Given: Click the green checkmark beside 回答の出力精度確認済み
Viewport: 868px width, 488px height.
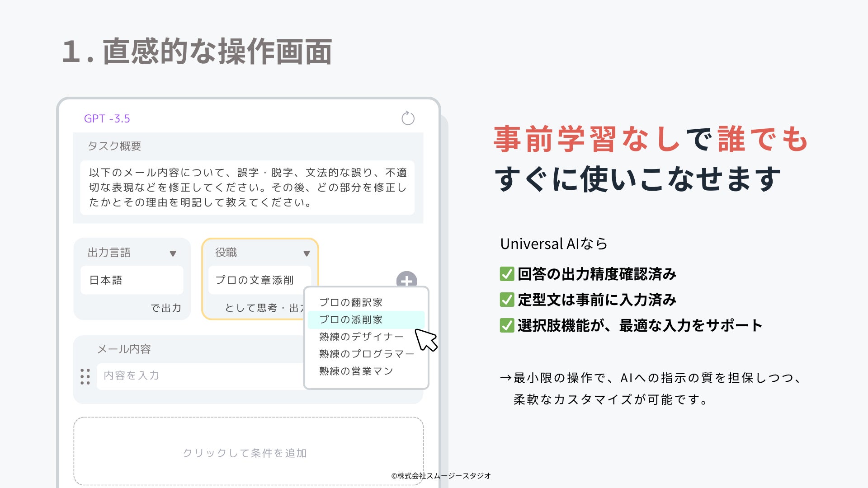Looking at the screenshot, I should point(507,274).
